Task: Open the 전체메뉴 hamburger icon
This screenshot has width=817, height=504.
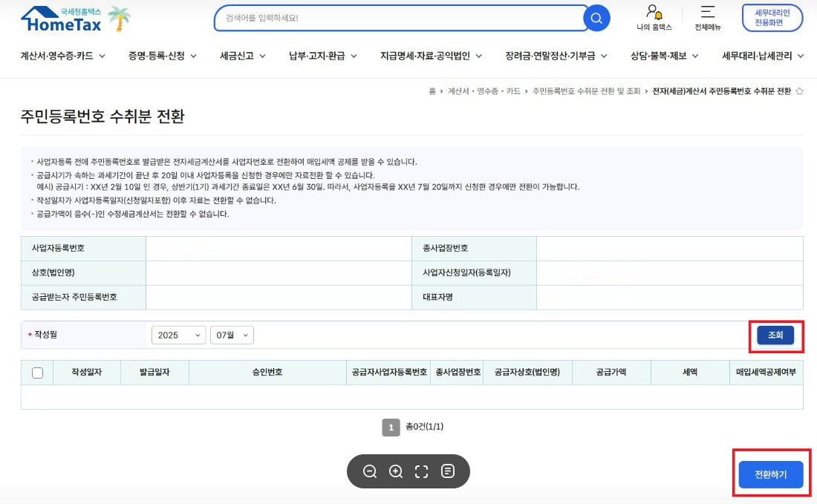Action: click(x=707, y=13)
